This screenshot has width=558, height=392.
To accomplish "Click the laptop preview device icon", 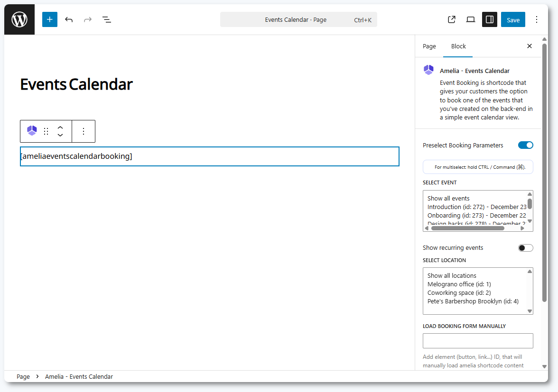I will [x=471, y=19].
